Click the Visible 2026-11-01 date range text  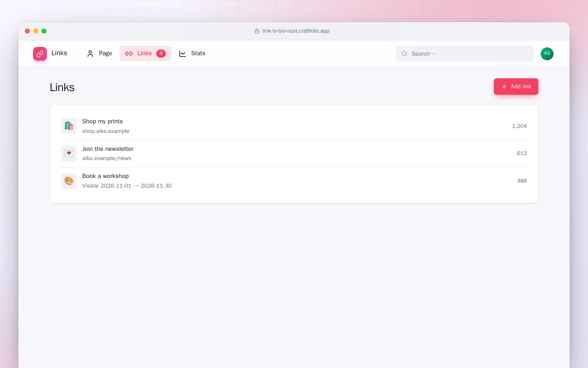[x=127, y=186]
